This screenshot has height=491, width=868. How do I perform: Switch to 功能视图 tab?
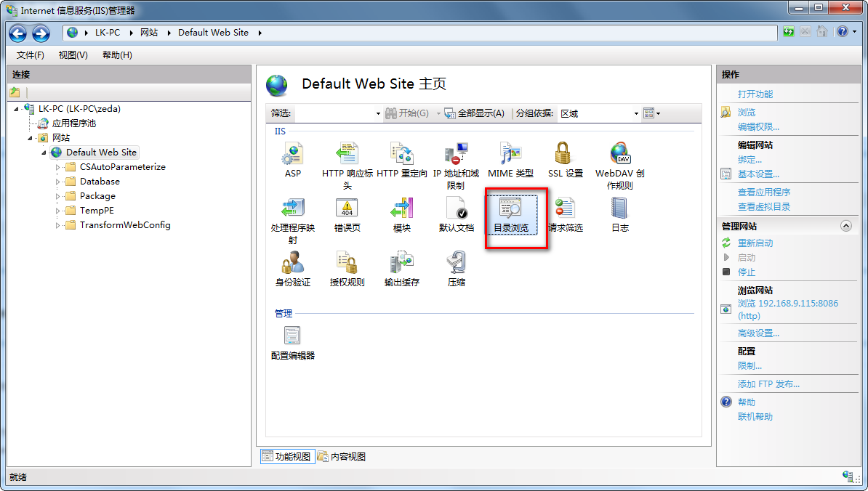[x=287, y=456]
